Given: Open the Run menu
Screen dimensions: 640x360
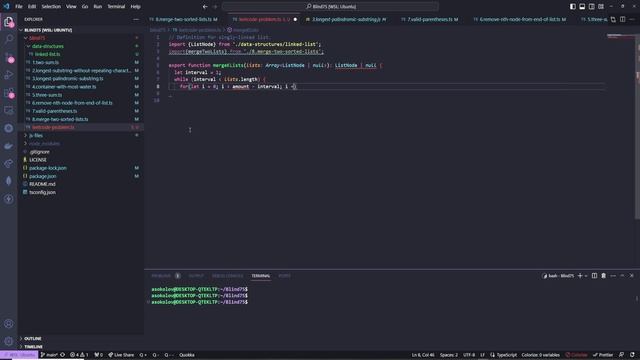Looking at the screenshot, I should pyautogui.click(x=98, y=7).
